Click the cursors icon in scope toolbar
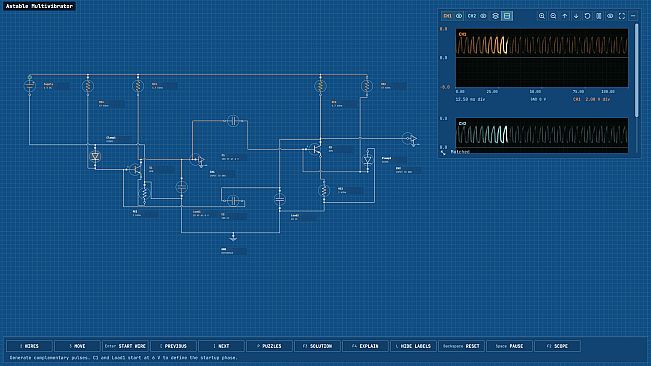This screenshot has width=651, height=366. tap(599, 16)
